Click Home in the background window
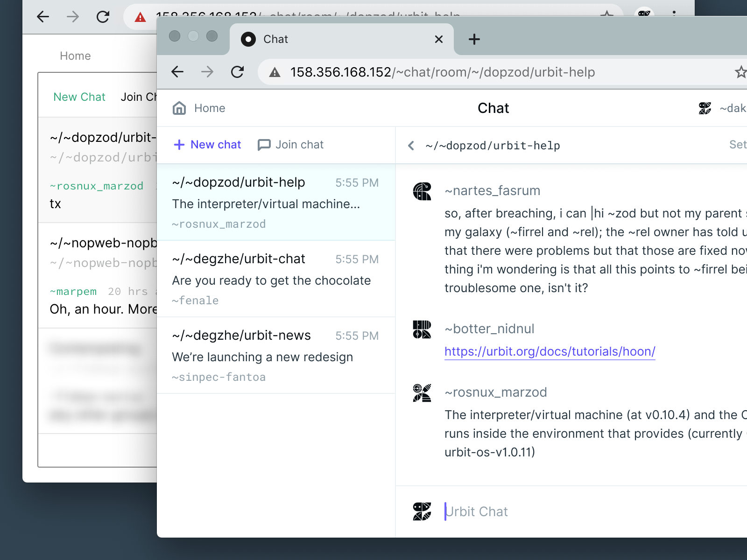The image size is (747, 560). pyautogui.click(x=75, y=56)
